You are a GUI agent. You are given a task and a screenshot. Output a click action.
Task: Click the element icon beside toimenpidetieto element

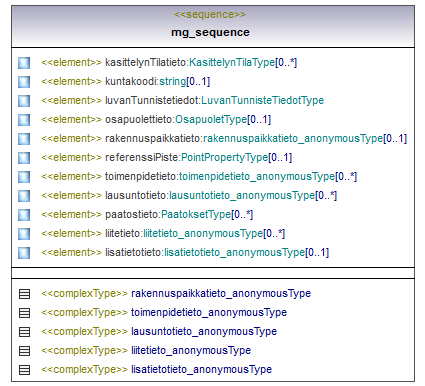pyautogui.click(x=24, y=177)
